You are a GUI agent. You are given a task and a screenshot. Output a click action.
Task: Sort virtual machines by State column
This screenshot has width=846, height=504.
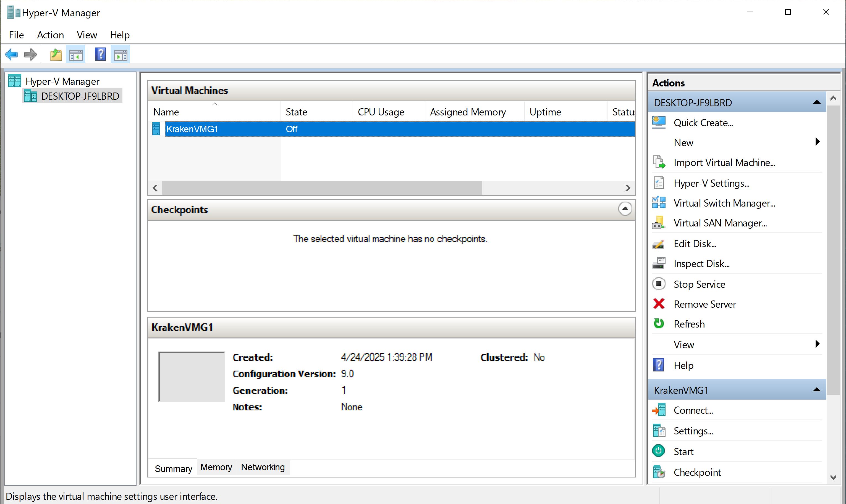(296, 112)
